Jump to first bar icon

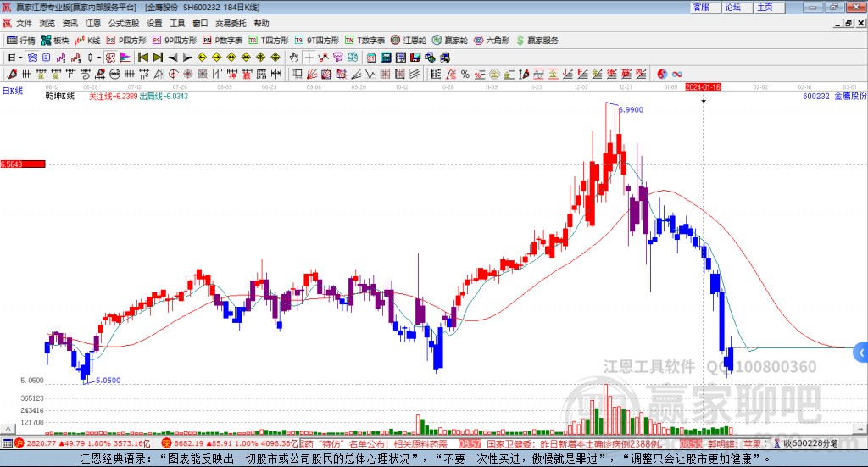[x=142, y=58]
